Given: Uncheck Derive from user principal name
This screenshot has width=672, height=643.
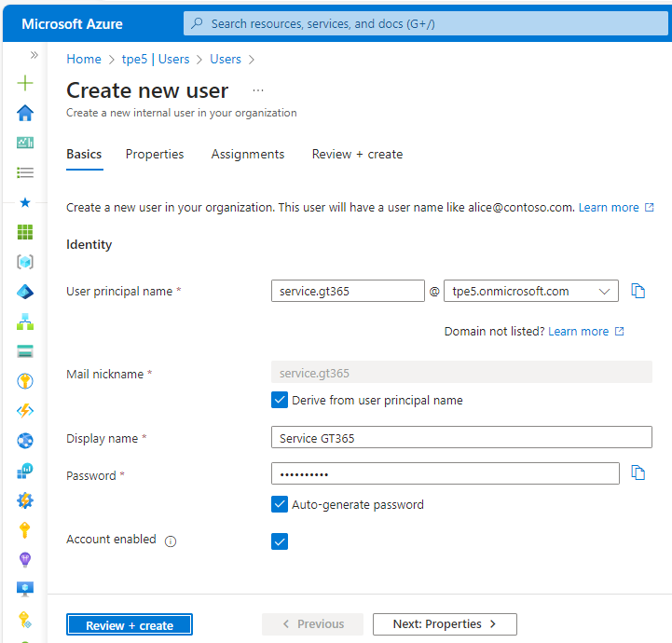Looking at the screenshot, I should (x=280, y=400).
